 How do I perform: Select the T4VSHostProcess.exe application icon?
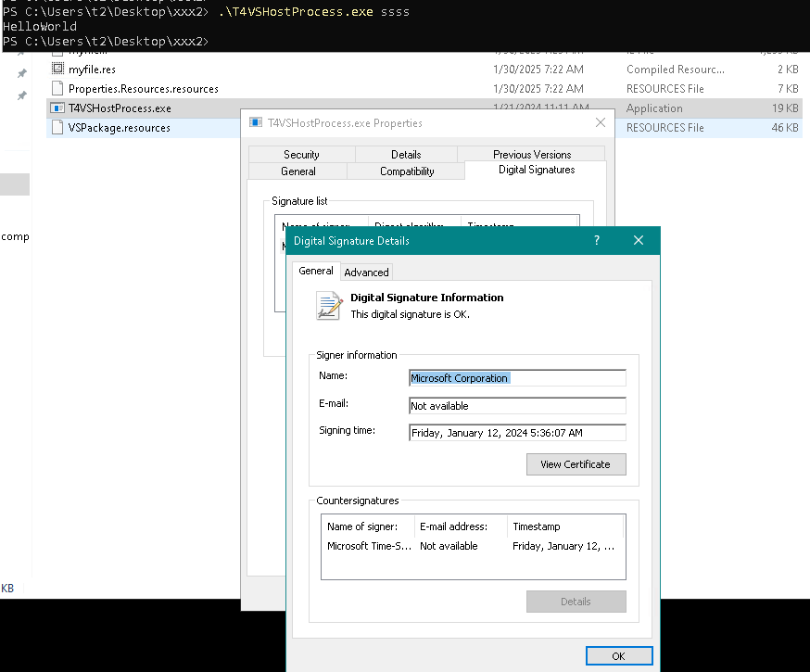click(x=57, y=108)
